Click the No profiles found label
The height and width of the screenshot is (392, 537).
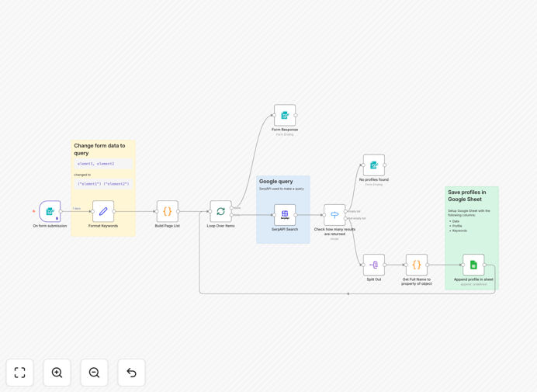click(x=374, y=179)
